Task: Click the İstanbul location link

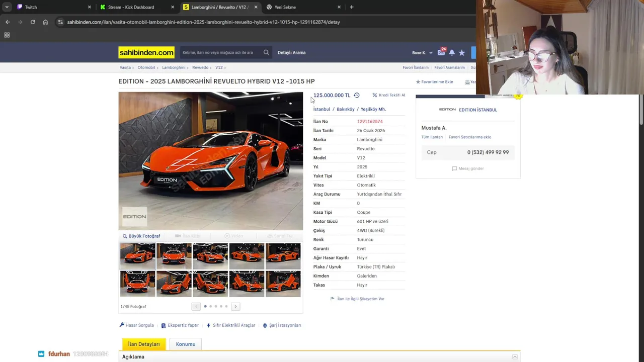Action: coord(321,109)
